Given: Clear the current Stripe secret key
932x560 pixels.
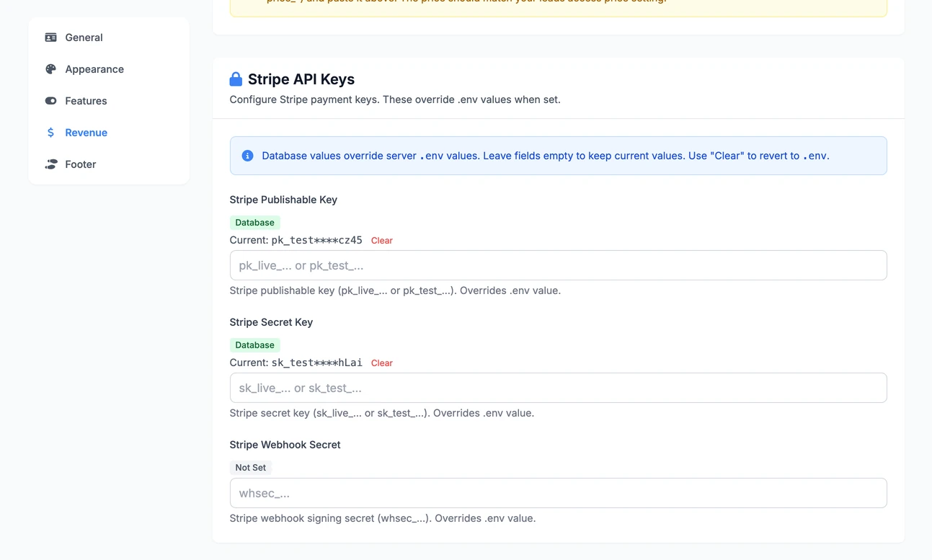Looking at the screenshot, I should [381, 363].
